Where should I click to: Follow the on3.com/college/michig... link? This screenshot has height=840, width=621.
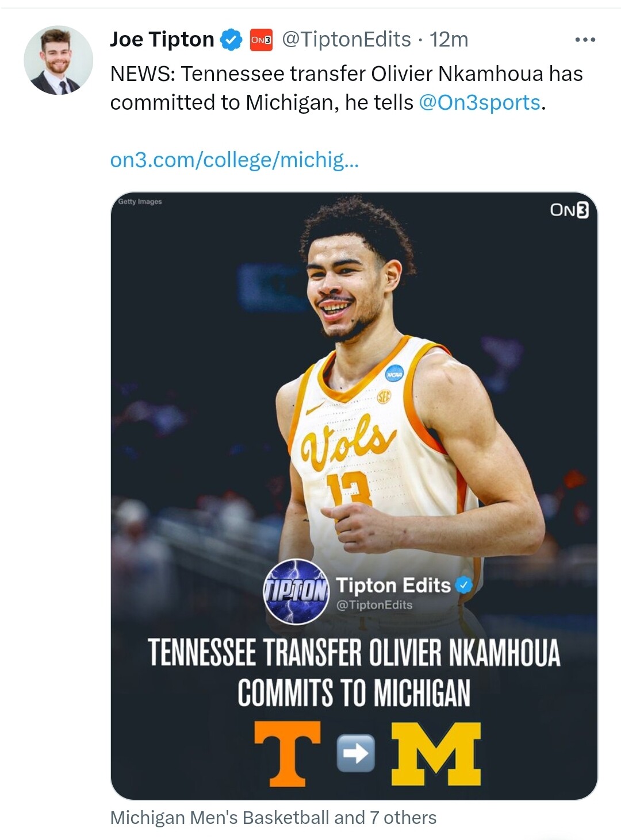point(234,160)
